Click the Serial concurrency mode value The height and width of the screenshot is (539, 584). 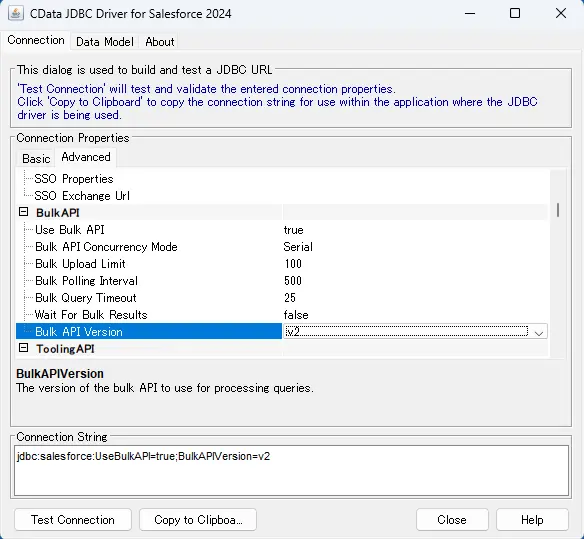coord(298,247)
